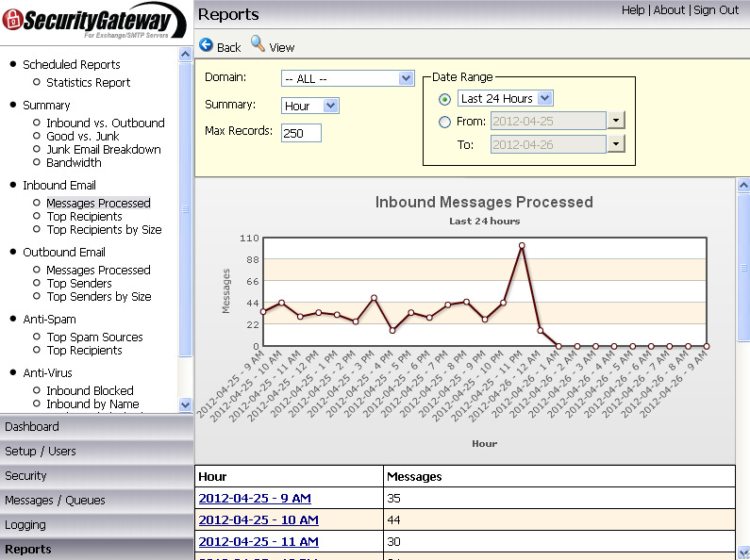
Task: Click the From date field 2012-04-25
Action: click(x=548, y=121)
